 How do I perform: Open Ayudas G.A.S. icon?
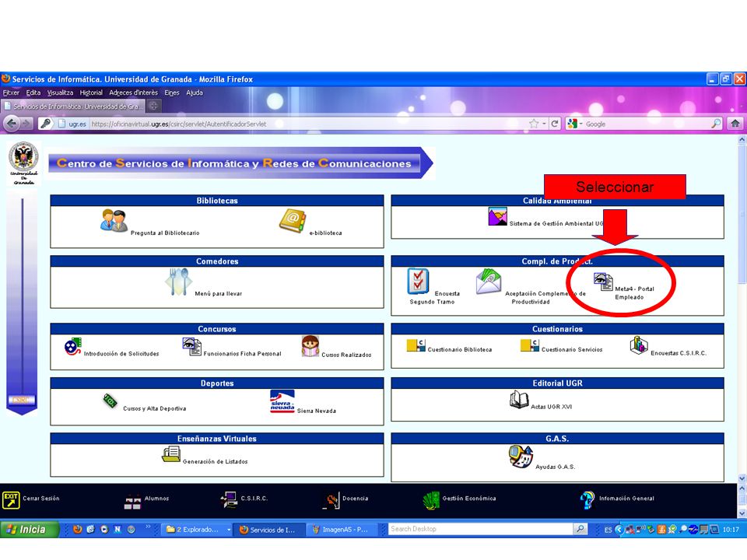coord(521,457)
